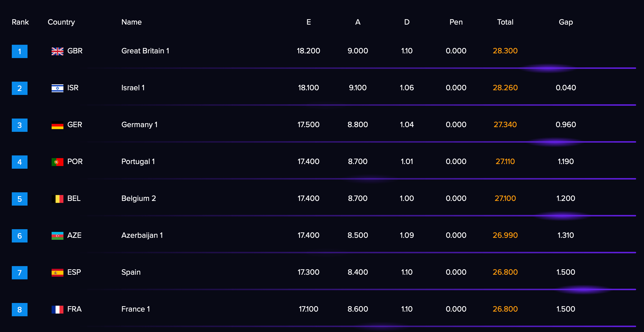Viewport: 644px width, 332px height.
Task: Sort by the Gap column header
Action: pos(566,22)
